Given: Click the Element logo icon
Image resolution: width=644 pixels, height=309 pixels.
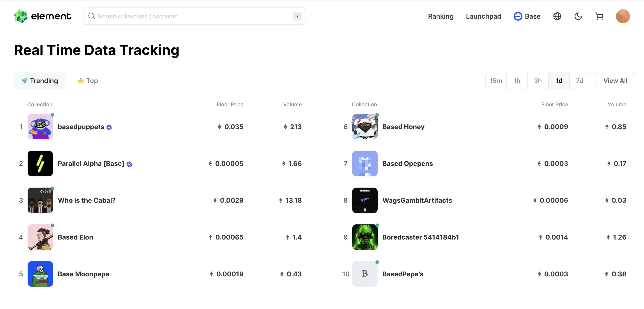Looking at the screenshot, I should (x=21, y=16).
